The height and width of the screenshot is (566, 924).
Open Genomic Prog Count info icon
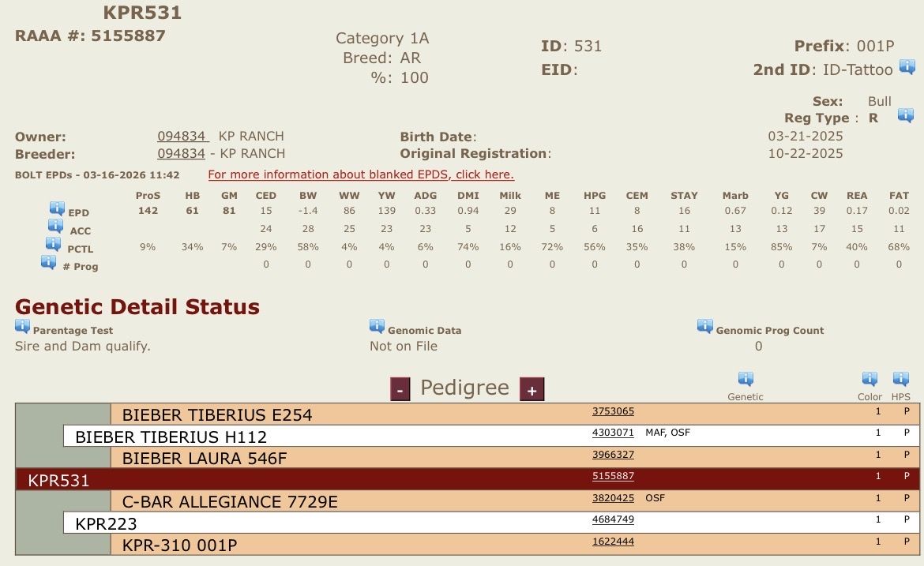(x=704, y=327)
